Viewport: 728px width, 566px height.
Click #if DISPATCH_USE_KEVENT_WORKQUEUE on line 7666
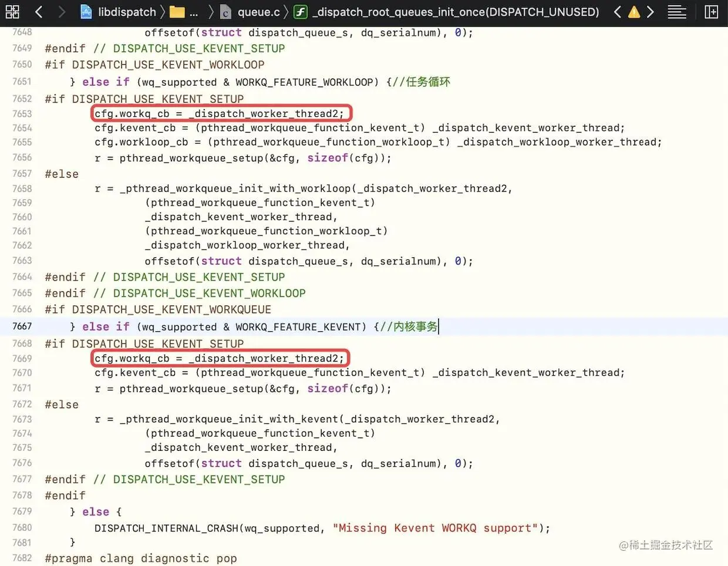(158, 309)
